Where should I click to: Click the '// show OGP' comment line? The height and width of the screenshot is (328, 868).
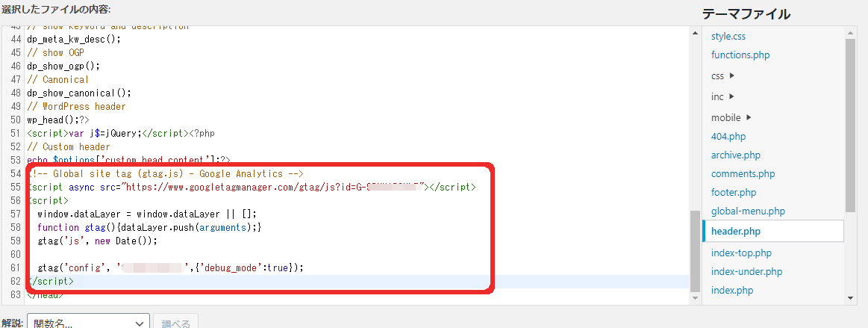click(x=55, y=52)
